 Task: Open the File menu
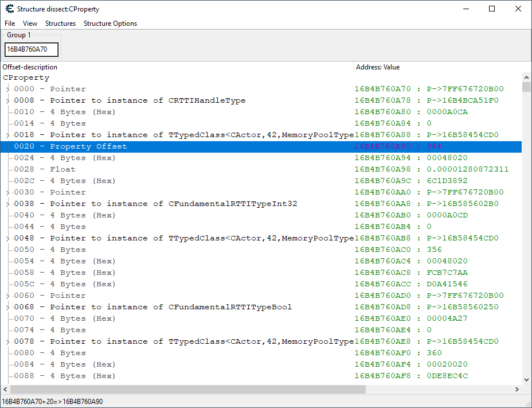[10, 24]
